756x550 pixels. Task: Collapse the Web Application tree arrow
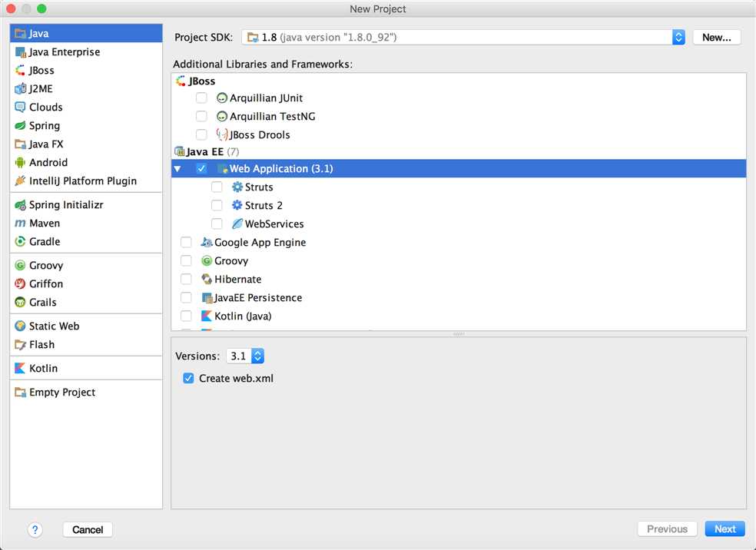pos(178,169)
